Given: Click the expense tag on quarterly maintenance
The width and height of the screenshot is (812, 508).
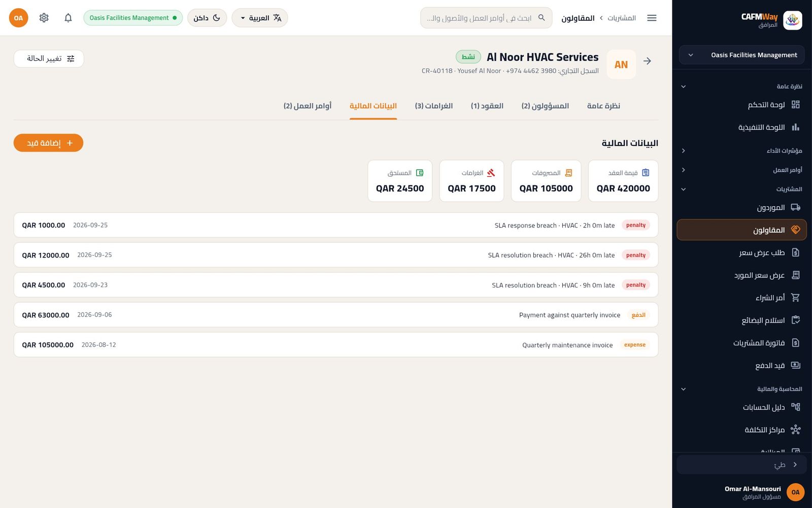Looking at the screenshot, I should pos(635,345).
